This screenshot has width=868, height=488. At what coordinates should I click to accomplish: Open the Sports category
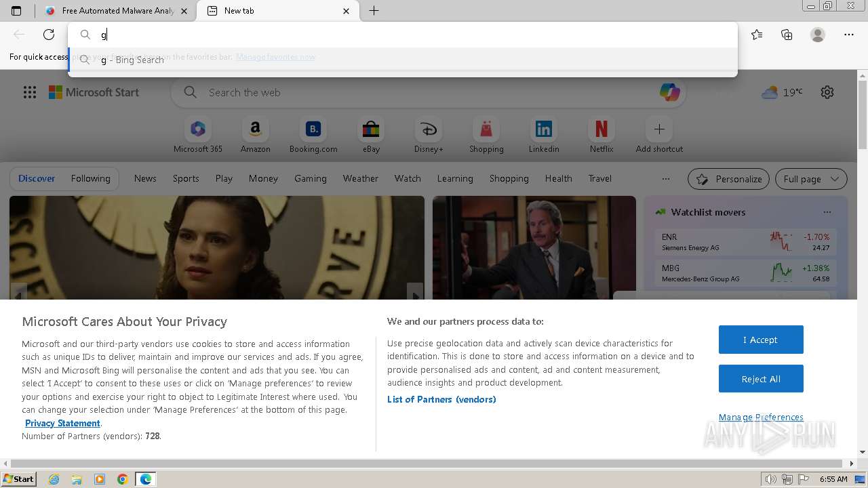point(186,178)
